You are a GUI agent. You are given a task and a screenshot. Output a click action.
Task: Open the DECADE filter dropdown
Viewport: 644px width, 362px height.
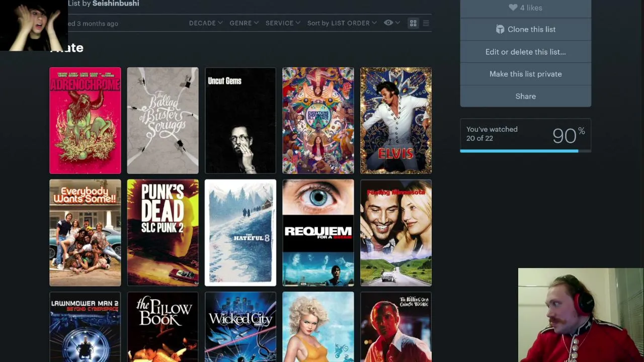point(206,23)
